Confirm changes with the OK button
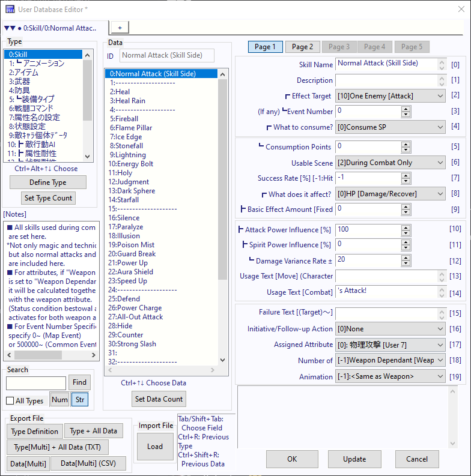Image resolution: width=471 pixels, height=476 pixels. 292,459
